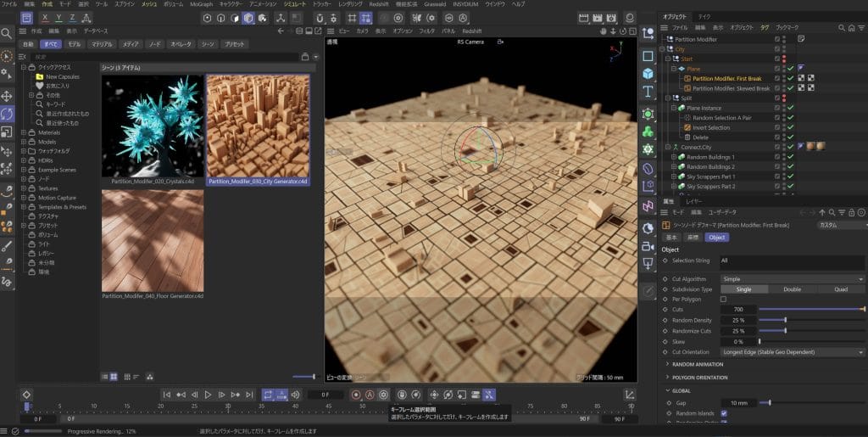
Task: Enable the Per Polygon checkbox
Action: coord(723,300)
